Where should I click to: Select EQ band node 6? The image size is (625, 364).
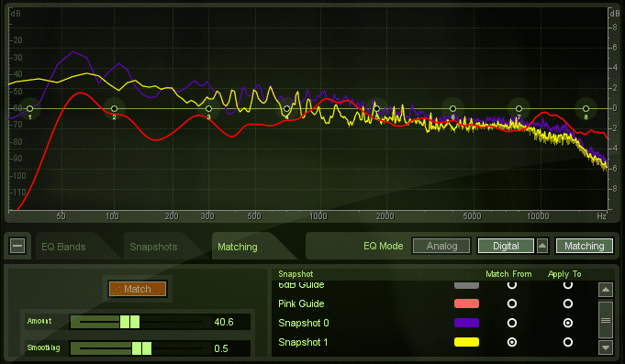452,108
